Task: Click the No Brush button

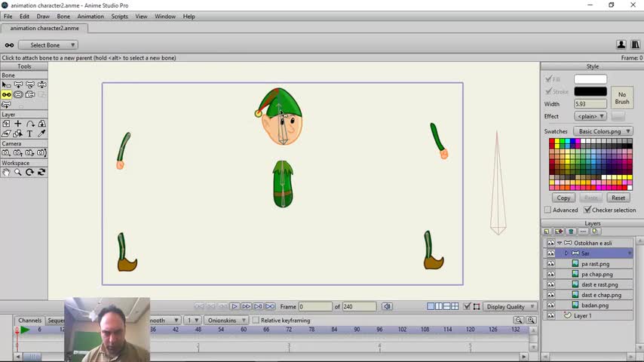Action: (x=622, y=98)
